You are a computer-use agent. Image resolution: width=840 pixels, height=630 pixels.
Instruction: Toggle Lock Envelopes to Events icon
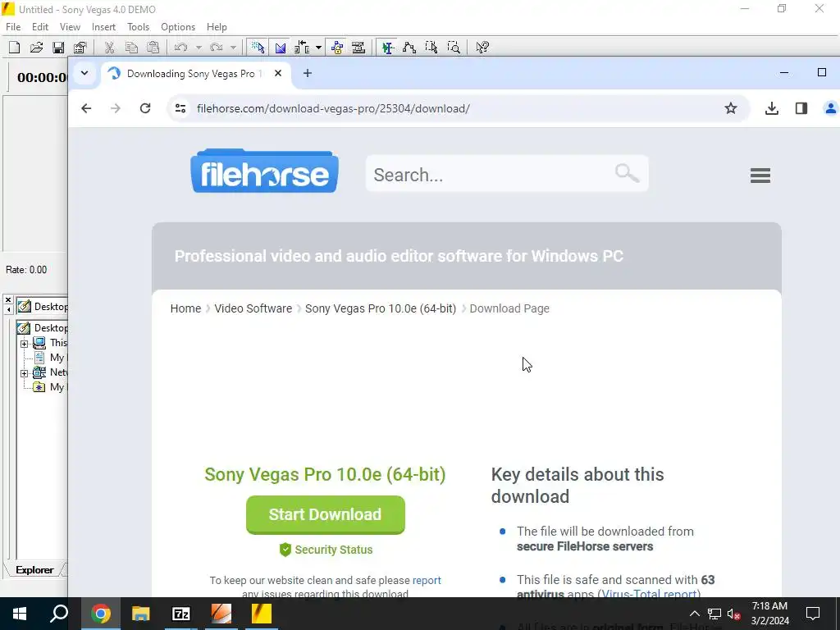tap(337, 48)
